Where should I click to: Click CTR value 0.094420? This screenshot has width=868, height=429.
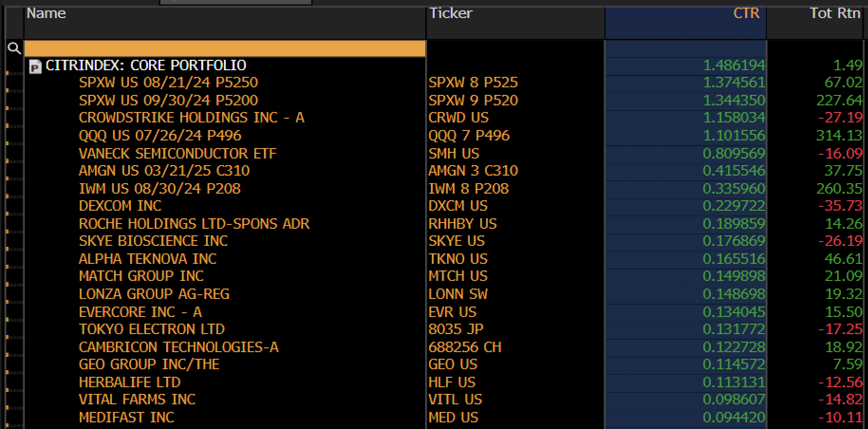coord(734,417)
